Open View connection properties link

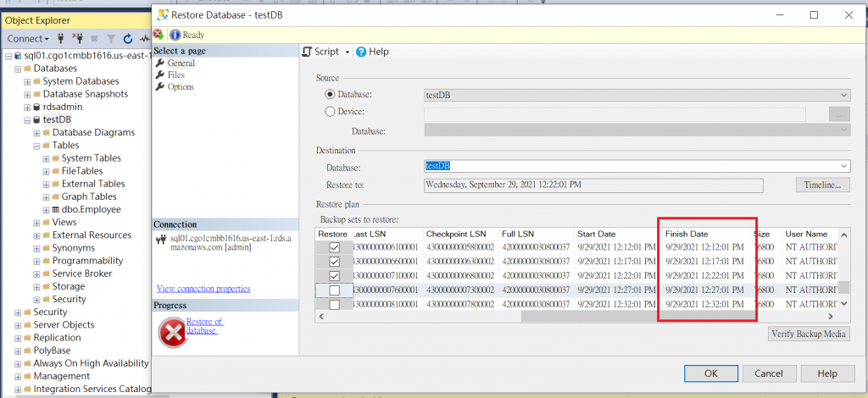[203, 289]
